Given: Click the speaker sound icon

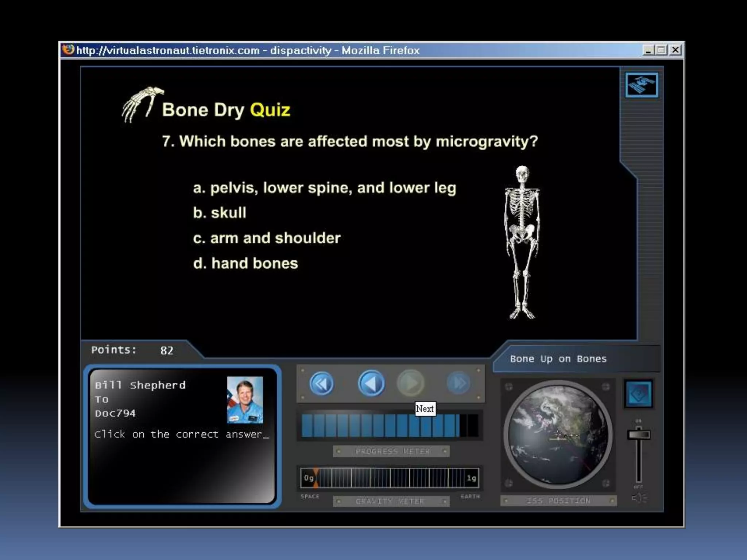Looking at the screenshot, I should point(639,498).
